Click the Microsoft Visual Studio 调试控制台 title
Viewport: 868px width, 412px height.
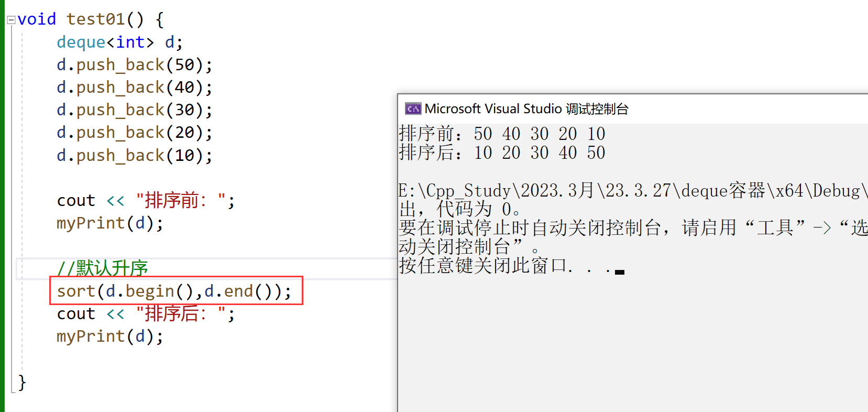click(x=526, y=109)
